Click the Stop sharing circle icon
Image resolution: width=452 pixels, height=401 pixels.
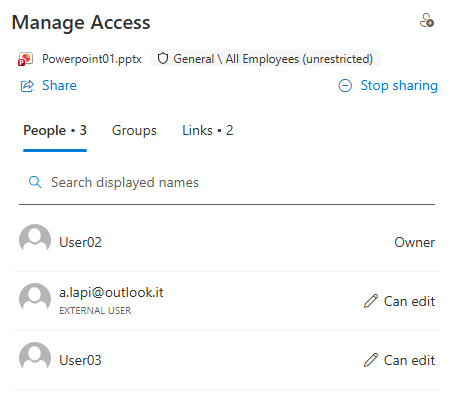(x=345, y=86)
